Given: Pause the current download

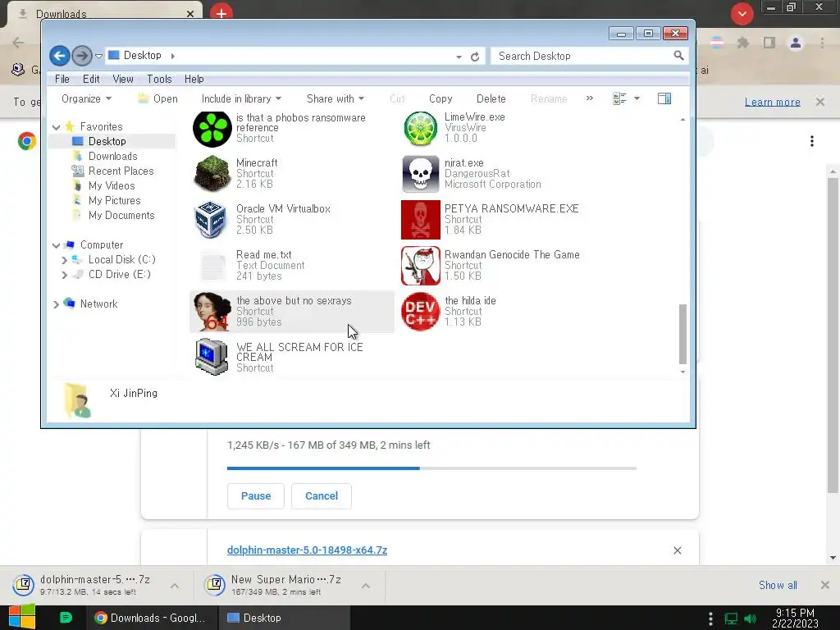Looking at the screenshot, I should click(256, 496).
